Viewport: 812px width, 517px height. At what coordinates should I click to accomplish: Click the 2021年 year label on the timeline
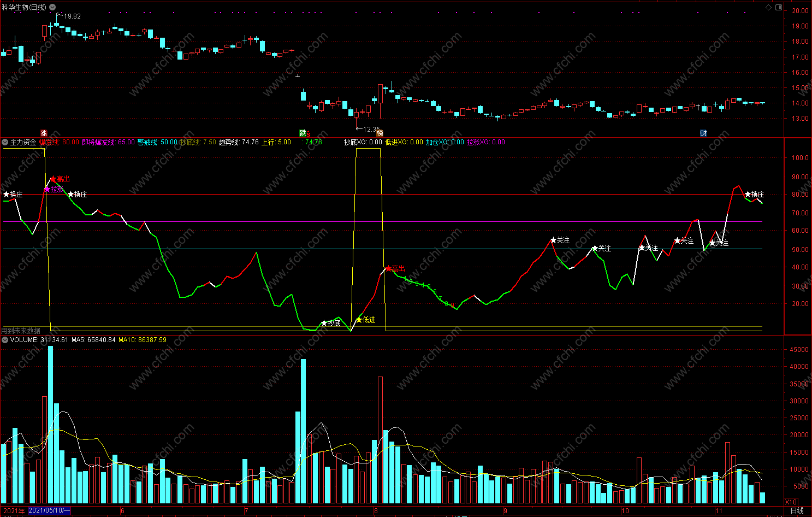click(x=14, y=511)
